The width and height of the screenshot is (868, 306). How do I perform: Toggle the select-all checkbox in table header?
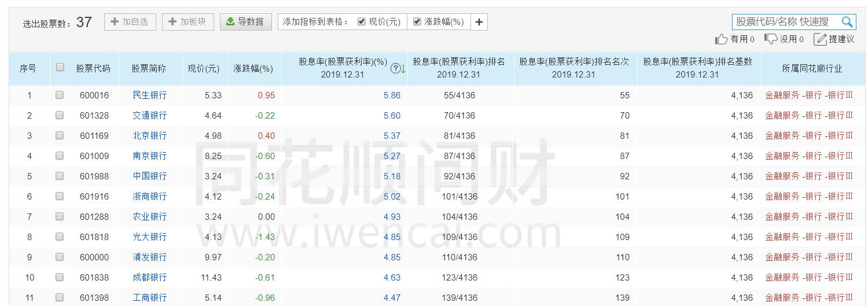(x=60, y=67)
